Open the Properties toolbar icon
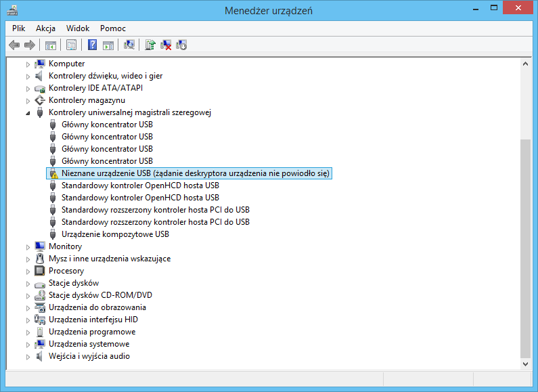The image size is (538, 392). point(70,45)
